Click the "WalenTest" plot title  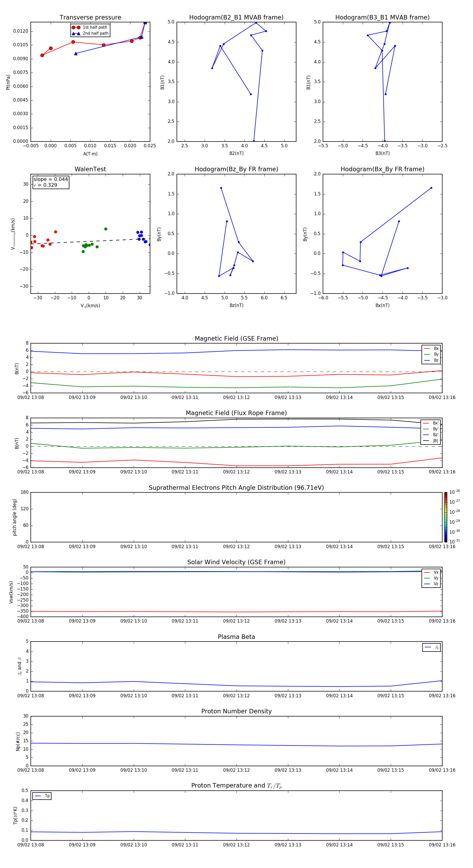click(x=90, y=169)
